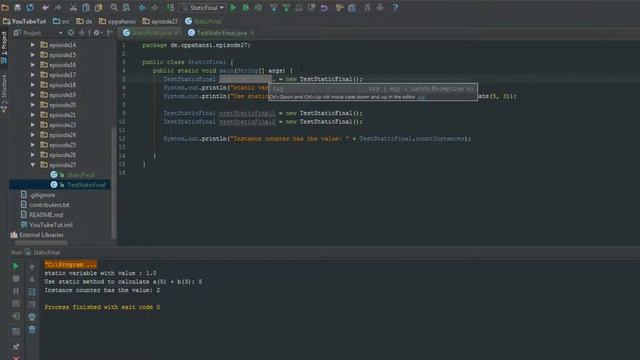640x360 pixels.
Task: Expand the episode24 folder
Action: point(33,135)
